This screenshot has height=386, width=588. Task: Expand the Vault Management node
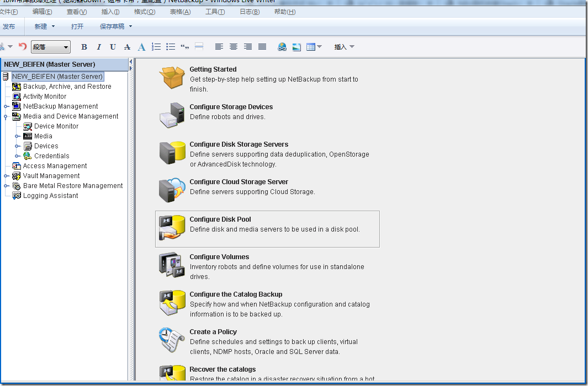6,176
